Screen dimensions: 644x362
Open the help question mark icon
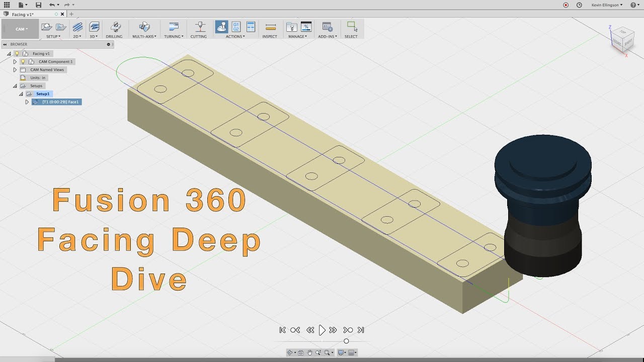coord(633,5)
